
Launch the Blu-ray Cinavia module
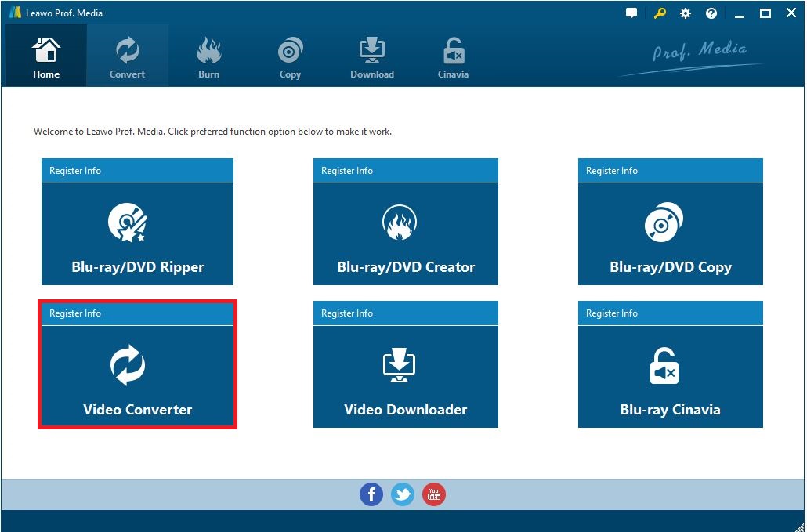coord(670,377)
